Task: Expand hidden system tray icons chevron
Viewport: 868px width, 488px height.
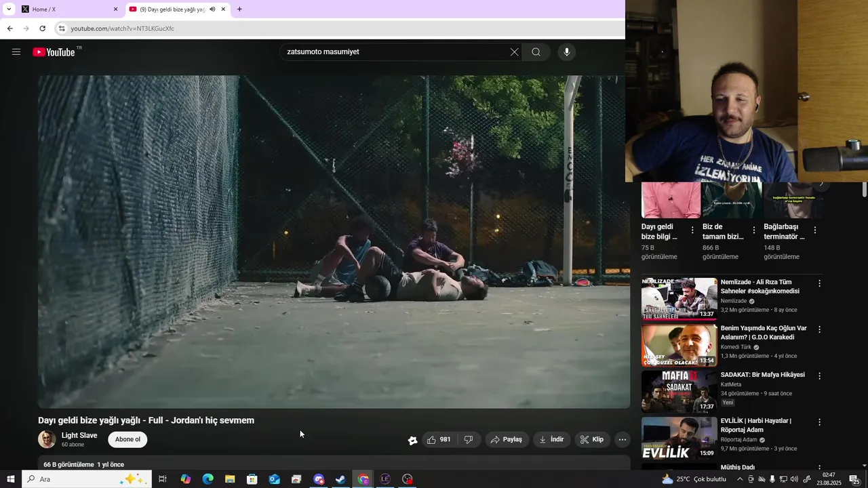Action: click(740, 479)
